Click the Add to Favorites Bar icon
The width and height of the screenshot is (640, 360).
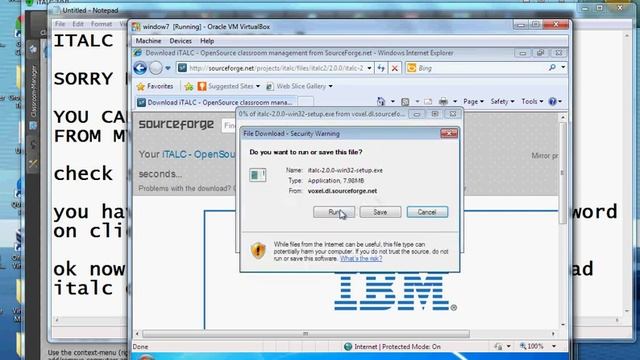click(x=189, y=87)
